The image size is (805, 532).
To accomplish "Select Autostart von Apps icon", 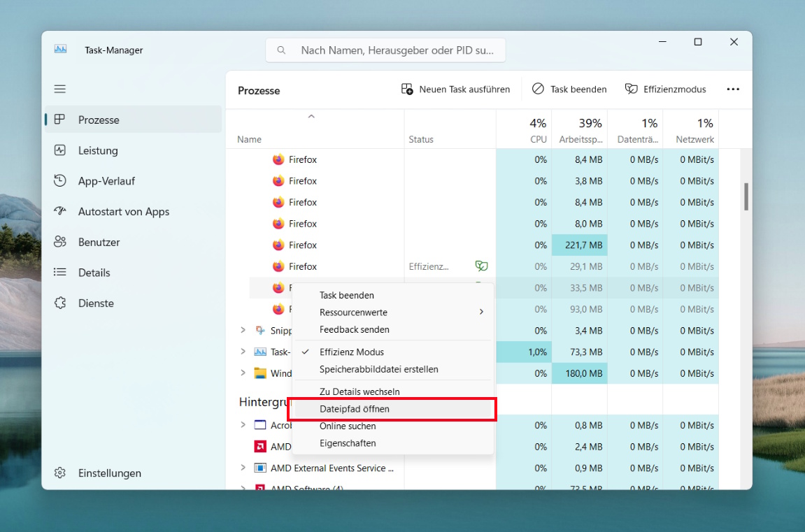I will point(60,212).
